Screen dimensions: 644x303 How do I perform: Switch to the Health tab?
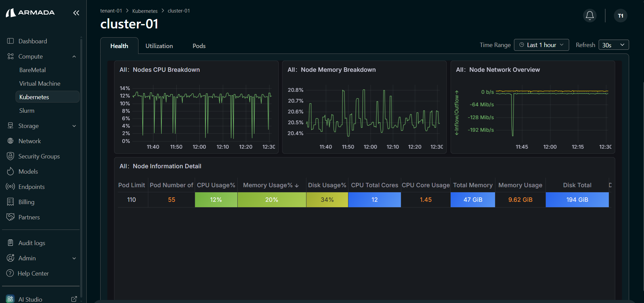[x=119, y=46]
